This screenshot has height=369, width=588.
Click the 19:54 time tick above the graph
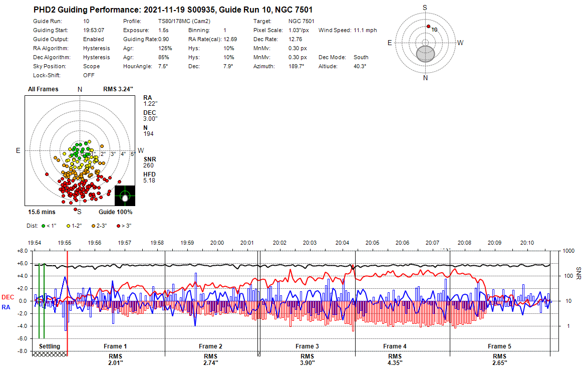coord(34,243)
